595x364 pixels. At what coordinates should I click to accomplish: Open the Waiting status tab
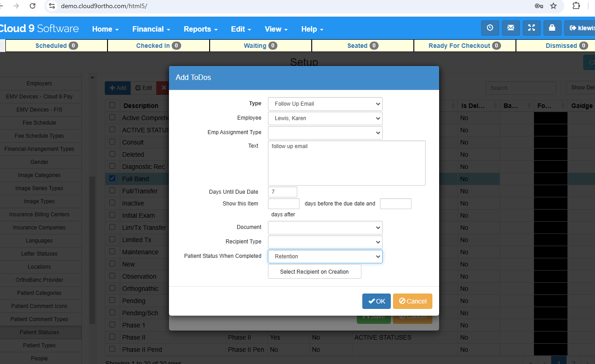pos(261,46)
